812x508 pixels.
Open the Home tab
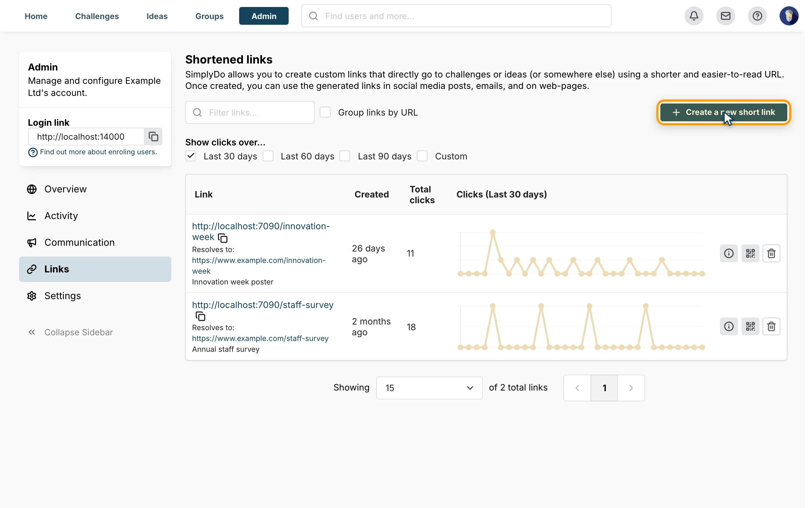tap(36, 16)
